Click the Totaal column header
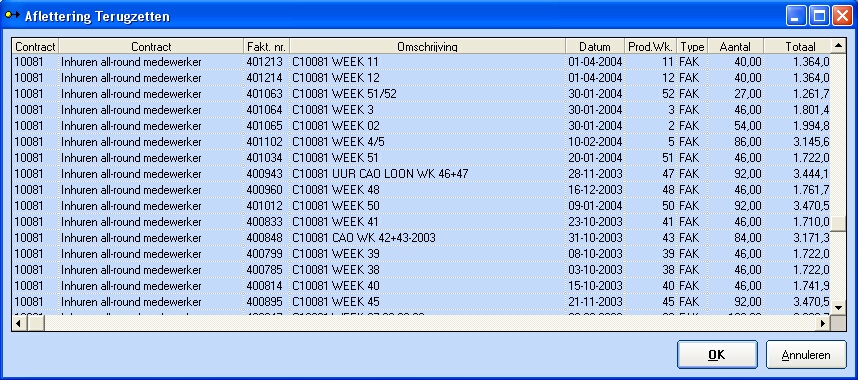 (797, 47)
